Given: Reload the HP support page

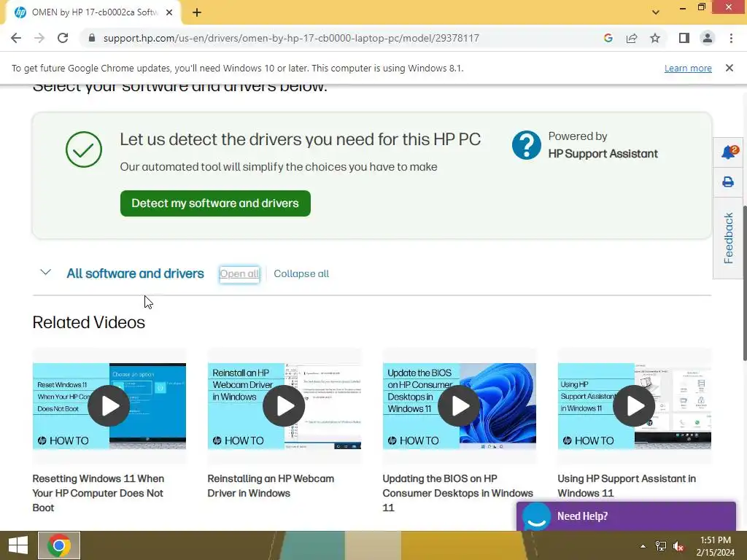Looking at the screenshot, I should coord(63,38).
